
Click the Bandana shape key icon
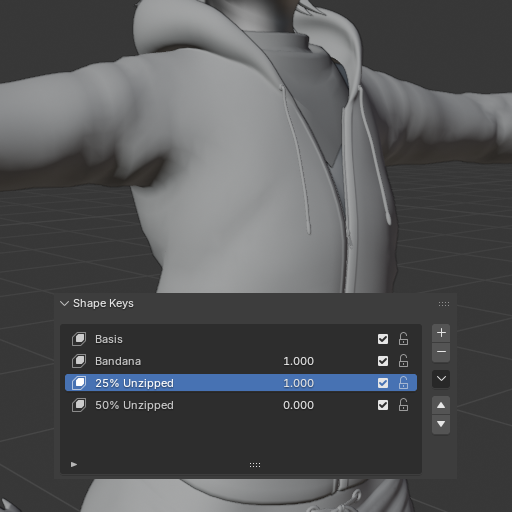79,361
